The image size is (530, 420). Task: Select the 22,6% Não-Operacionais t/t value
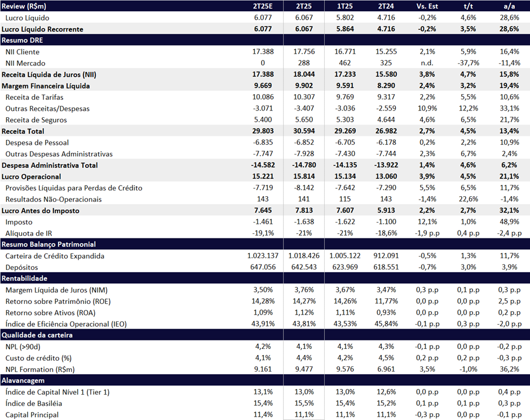(468, 199)
